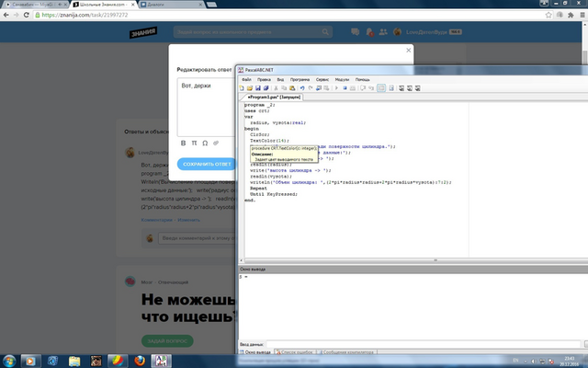Click the Run (play) icon in PascalABC.NET
The width and height of the screenshot is (588, 368).
(336, 88)
